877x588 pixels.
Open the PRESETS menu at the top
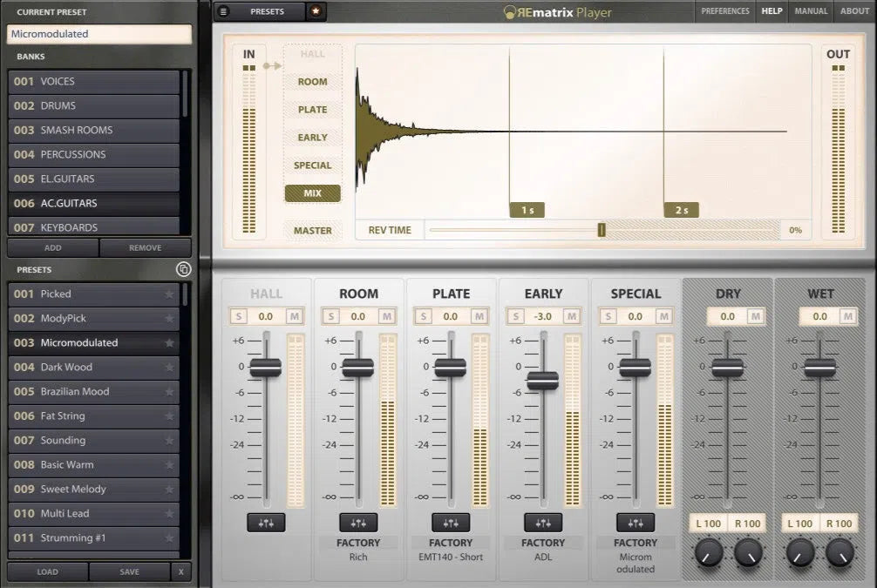coord(266,11)
